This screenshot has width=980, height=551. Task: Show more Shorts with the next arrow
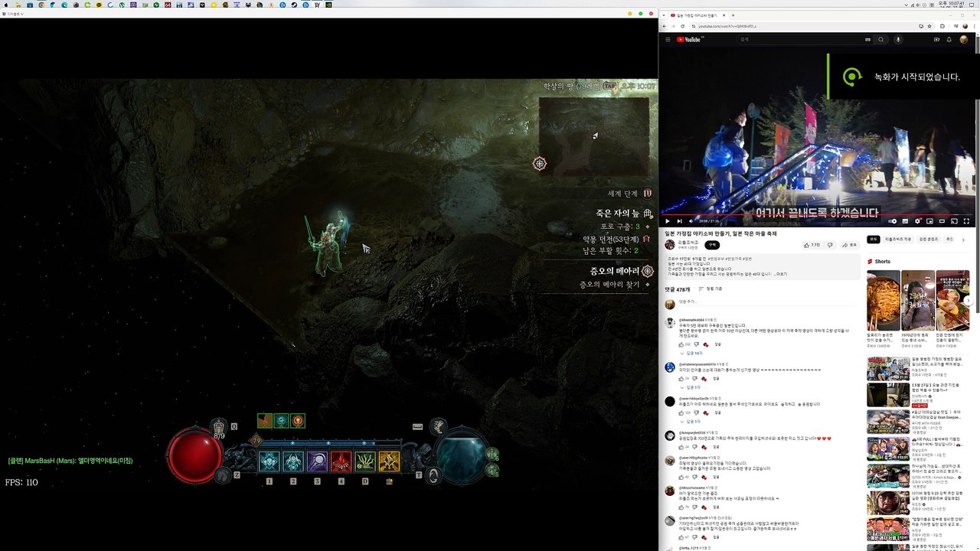tap(969, 301)
